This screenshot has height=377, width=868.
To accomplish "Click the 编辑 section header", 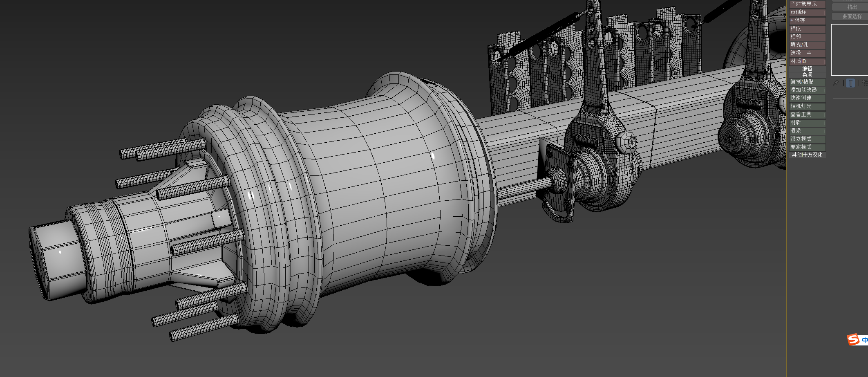I will click(807, 69).
